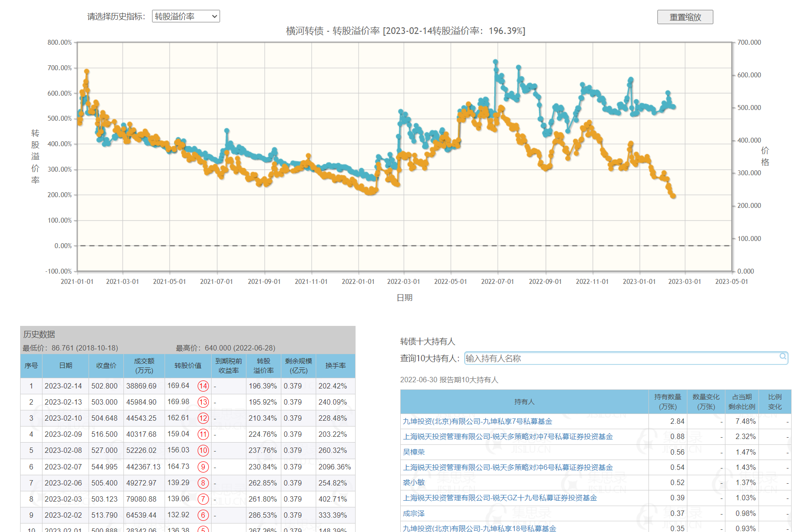This screenshot has height=532, width=805.
Task: Click the red circled 14 comment icon
Action: 203,386
